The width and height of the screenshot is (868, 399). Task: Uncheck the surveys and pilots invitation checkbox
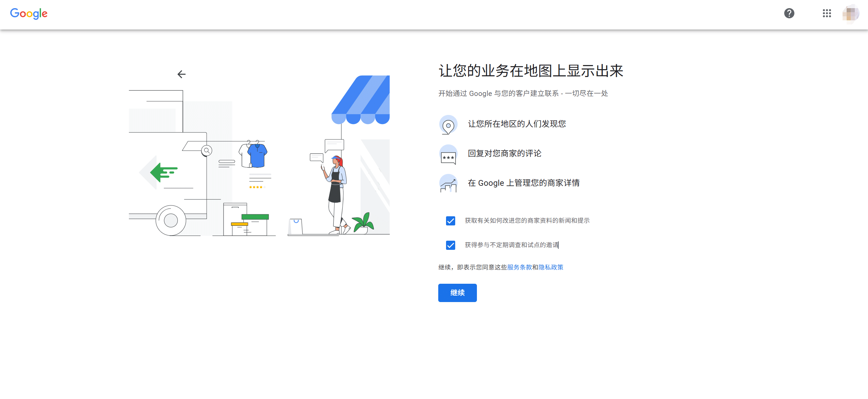tap(450, 245)
